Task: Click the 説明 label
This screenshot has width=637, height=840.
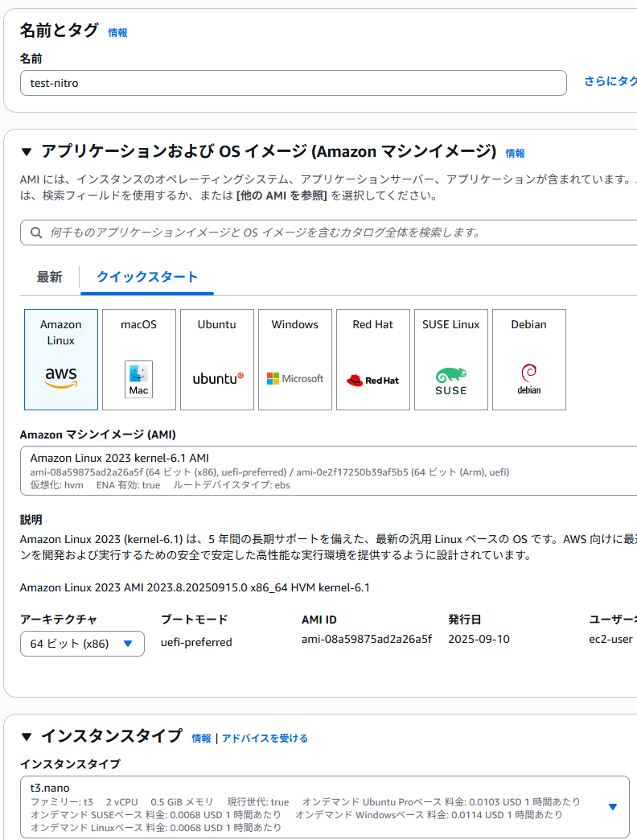Action: click(31, 520)
